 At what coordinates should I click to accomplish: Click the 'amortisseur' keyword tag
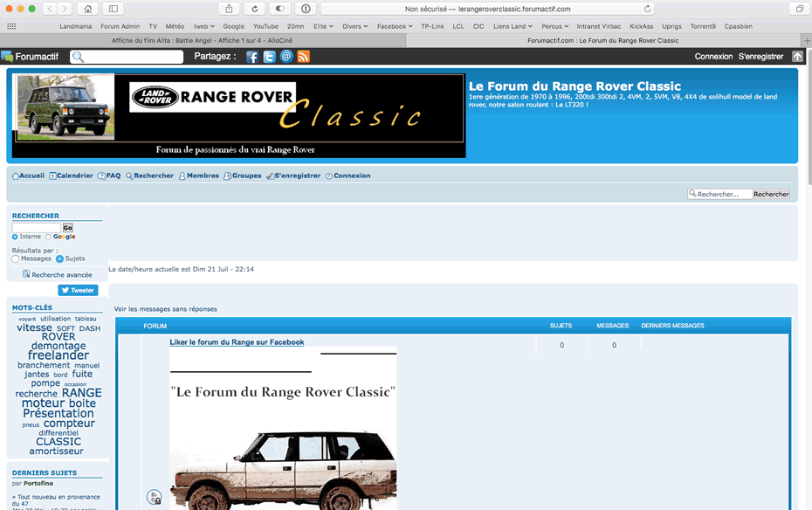(57, 451)
